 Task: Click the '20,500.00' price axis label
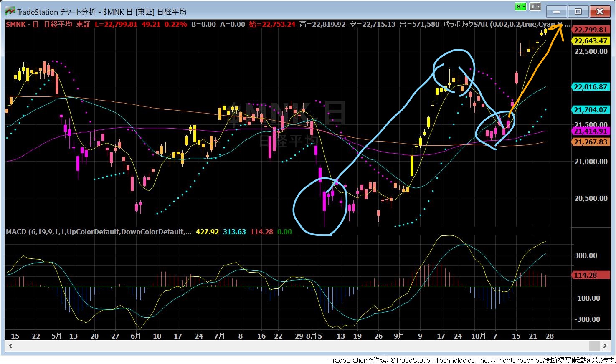[x=591, y=198]
